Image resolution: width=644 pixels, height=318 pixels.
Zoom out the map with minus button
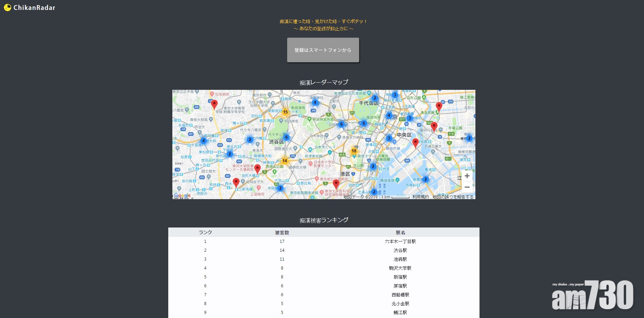pyautogui.click(x=467, y=187)
